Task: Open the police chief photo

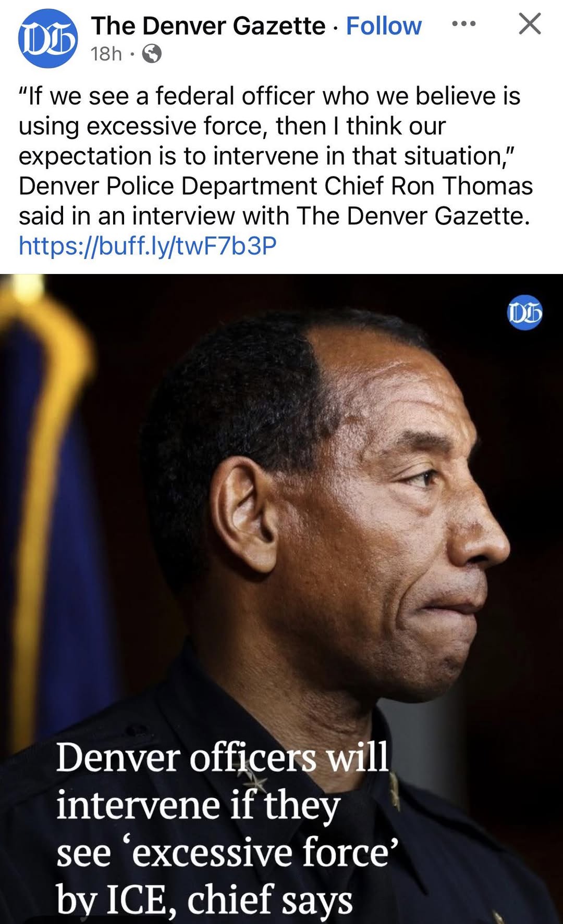Action: pos(281,599)
